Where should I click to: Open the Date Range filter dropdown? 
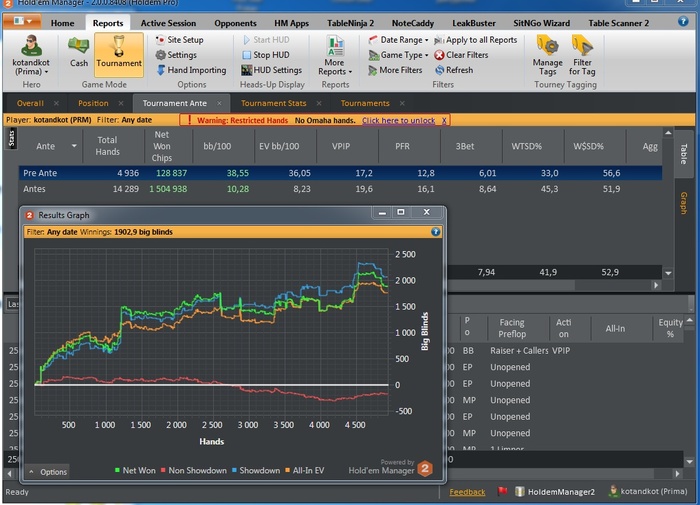point(398,40)
